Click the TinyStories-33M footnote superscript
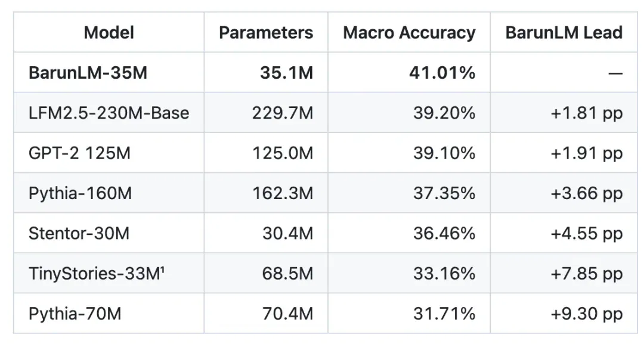This screenshot has width=644, height=344. 162,269
